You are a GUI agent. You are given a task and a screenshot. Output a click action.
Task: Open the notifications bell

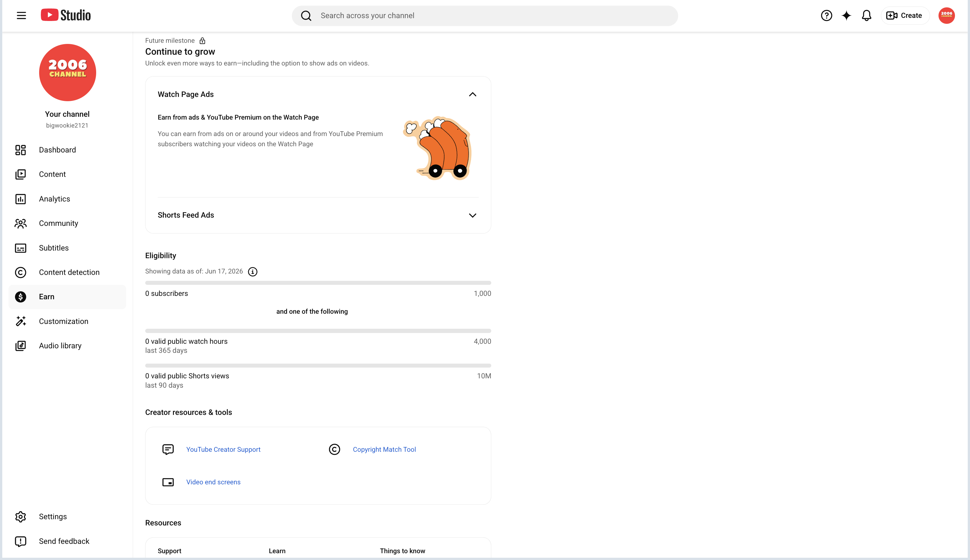(x=866, y=15)
